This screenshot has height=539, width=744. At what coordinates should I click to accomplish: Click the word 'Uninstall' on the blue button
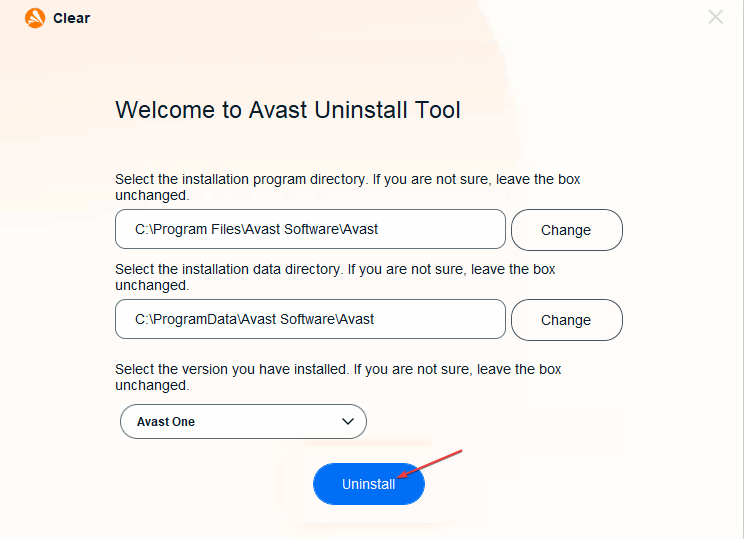(x=369, y=484)
